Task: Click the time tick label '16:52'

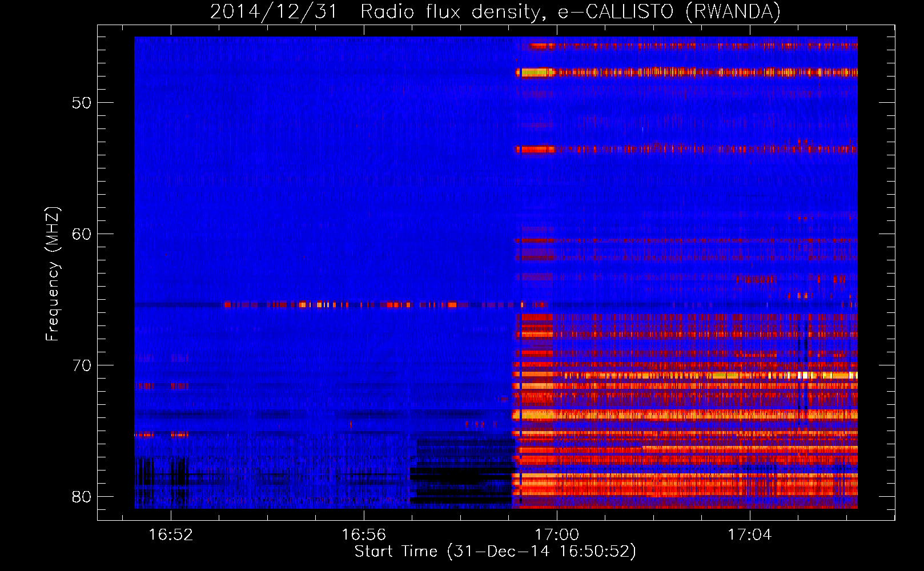Action: click(x=171, y=534)
